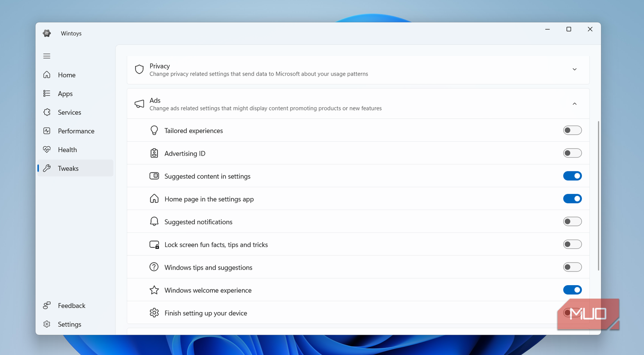Screen dimensions: 644x355
Task: Select the Home icon in the sidebar
Action: click(x=47, y=75)
